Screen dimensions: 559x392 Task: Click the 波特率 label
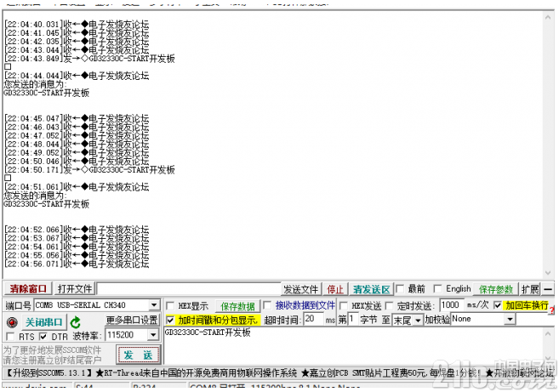pos(88,335)
